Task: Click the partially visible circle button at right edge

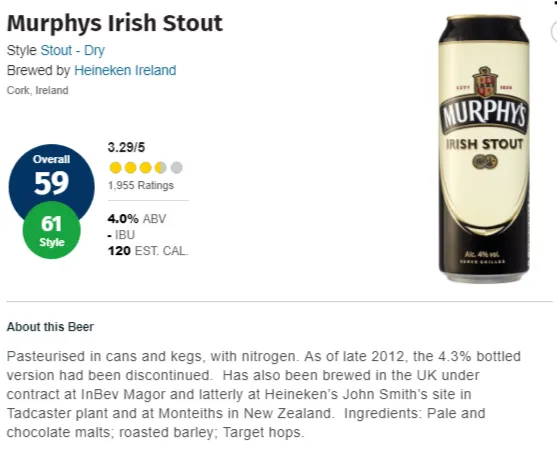Action: tap(554, 32)
